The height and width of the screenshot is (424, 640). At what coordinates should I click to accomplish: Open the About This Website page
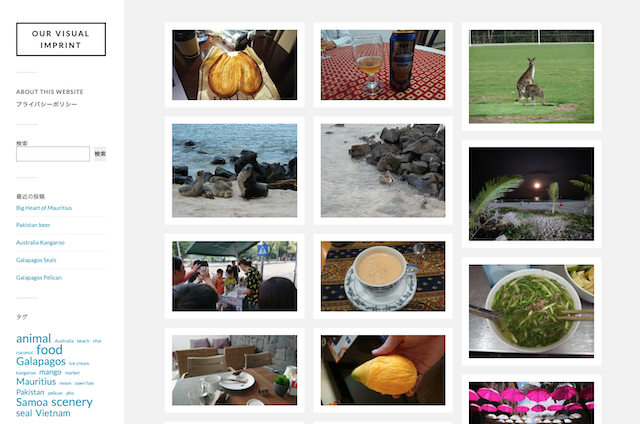click(50, 92)
